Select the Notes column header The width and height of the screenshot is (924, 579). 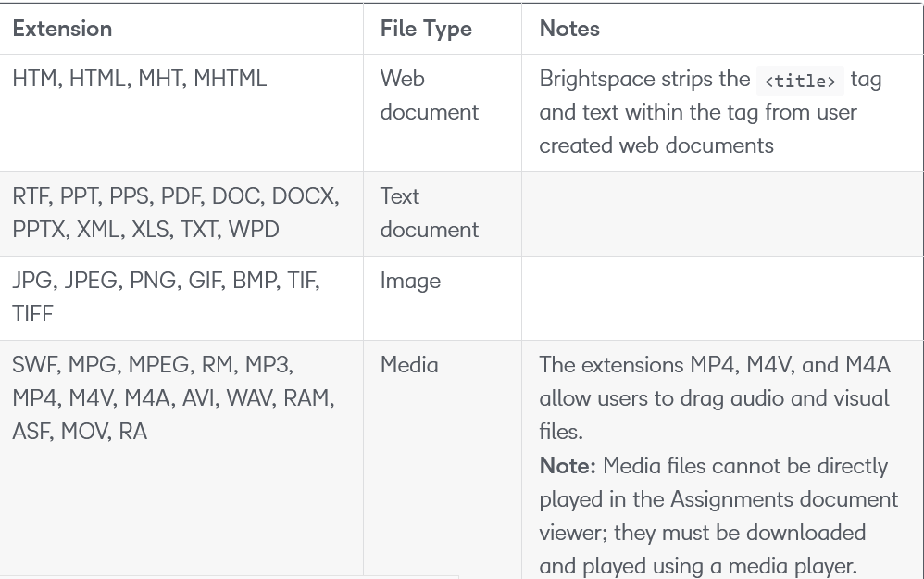(x=569, y=29)
